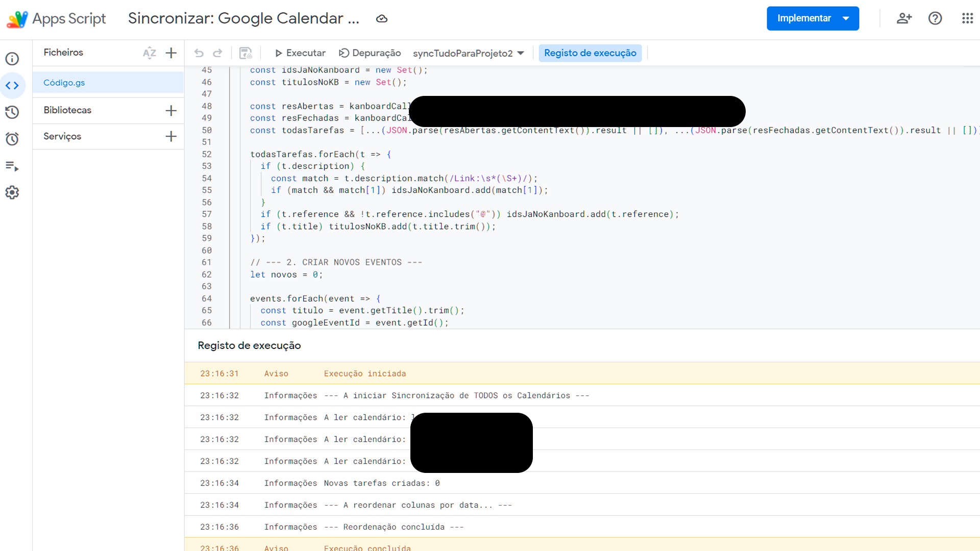This screenshot has width=980, height=551.
Task: Toggle the Registo de execução button
Action: pyautogui.click(x=590, y=53)
